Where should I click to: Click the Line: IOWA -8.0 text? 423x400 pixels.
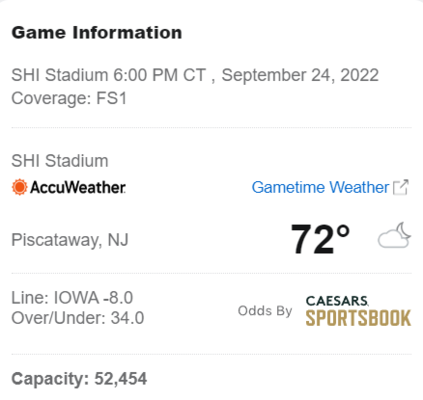[72, 298]
